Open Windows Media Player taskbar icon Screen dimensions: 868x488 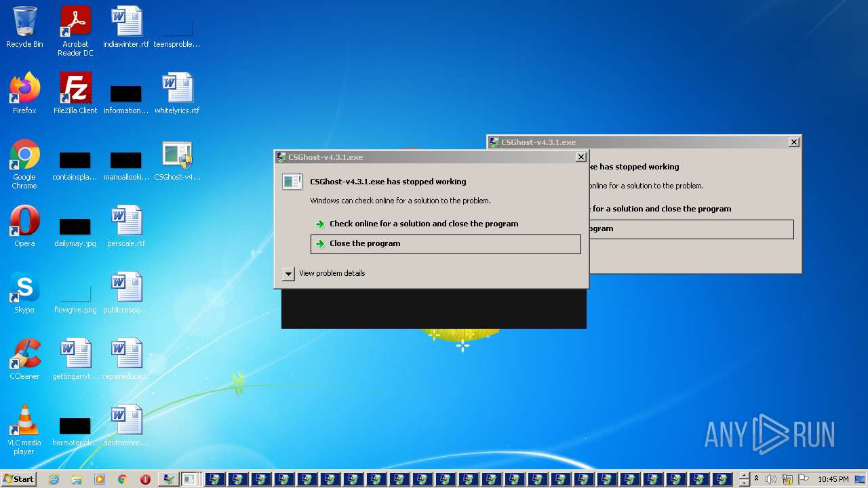click(100, 479)
